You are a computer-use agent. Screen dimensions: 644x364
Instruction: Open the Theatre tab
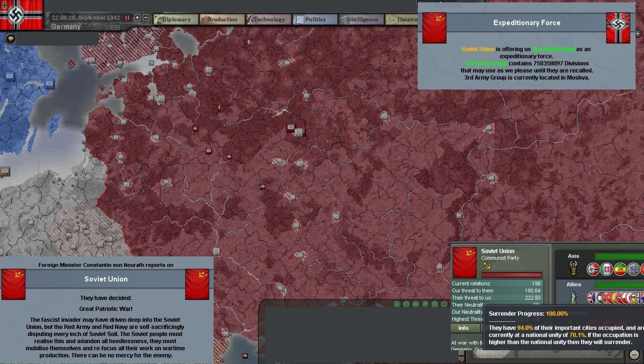pyautogui.click(x=402, y=19)
